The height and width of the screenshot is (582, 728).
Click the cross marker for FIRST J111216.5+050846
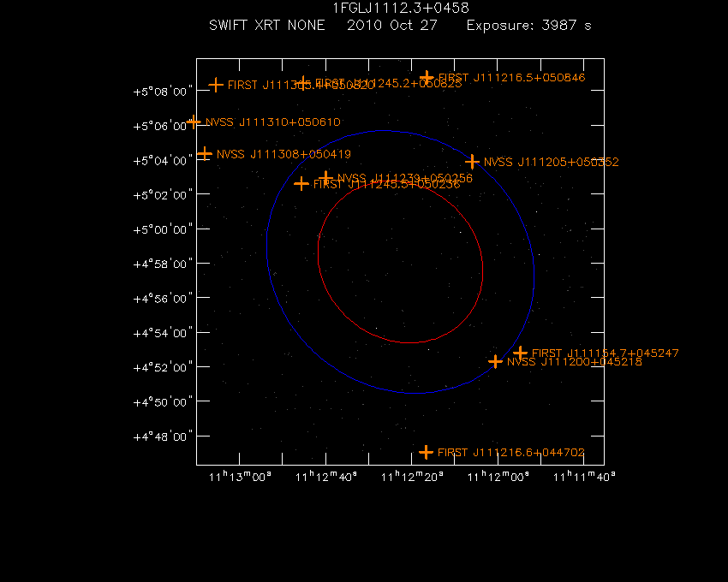pos(427,78)
